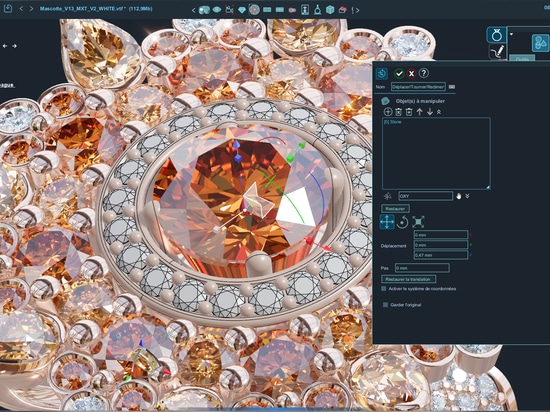This screenshot has width=550, height=412.
Task: Click the blue cone gizmo handle on stone
Action: [x=236, y=144]
